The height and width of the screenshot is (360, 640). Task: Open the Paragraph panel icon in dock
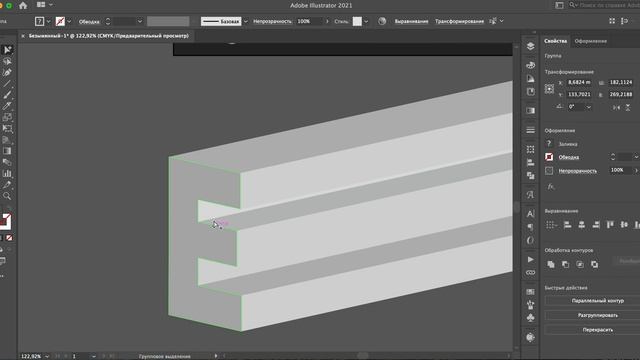pos(530,227)
